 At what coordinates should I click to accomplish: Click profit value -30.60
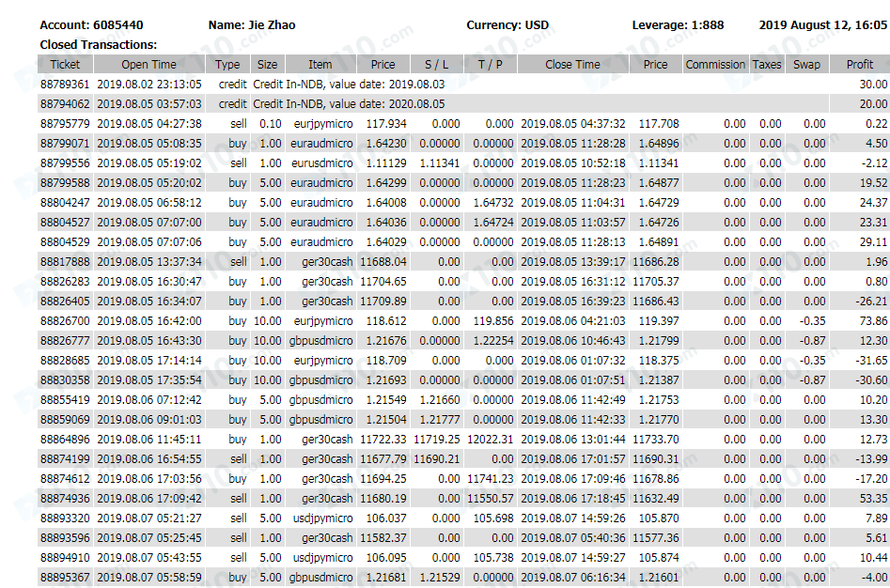coord(871,379)
